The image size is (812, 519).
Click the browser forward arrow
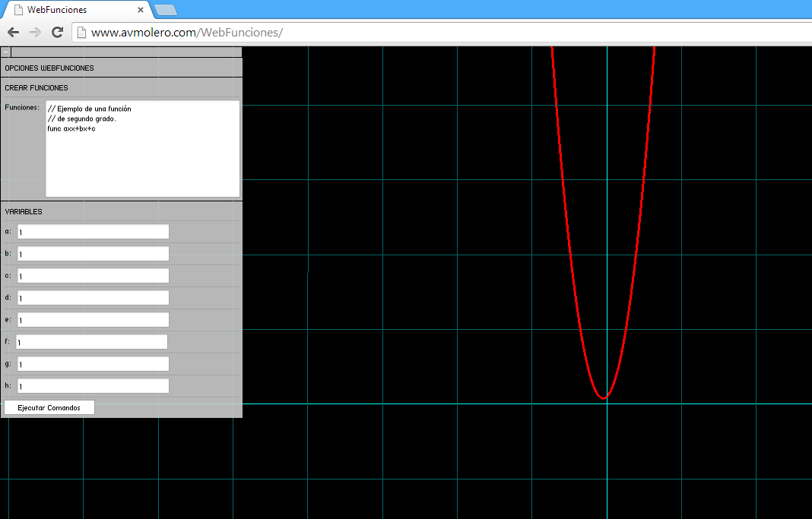35,32
